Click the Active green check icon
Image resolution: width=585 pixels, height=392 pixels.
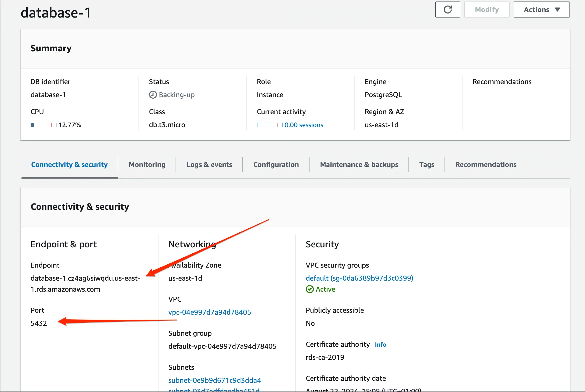(310, 289)
